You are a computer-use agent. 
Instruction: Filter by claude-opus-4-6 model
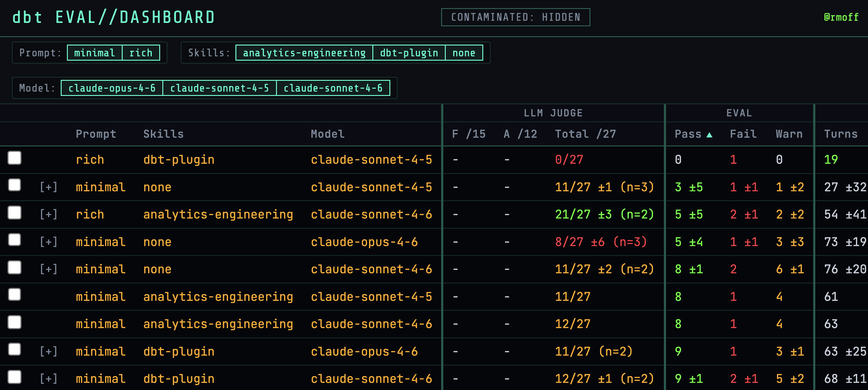112,88
